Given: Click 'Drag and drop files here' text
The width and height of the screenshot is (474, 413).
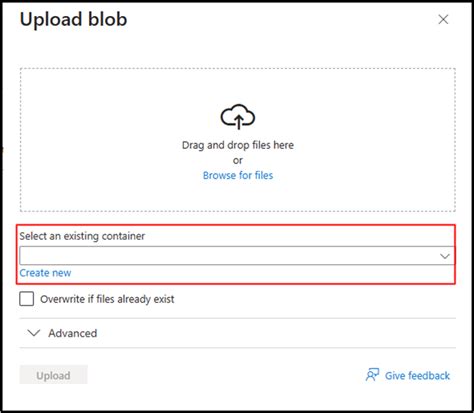Looking at the screenshot, I should [238, 145].
